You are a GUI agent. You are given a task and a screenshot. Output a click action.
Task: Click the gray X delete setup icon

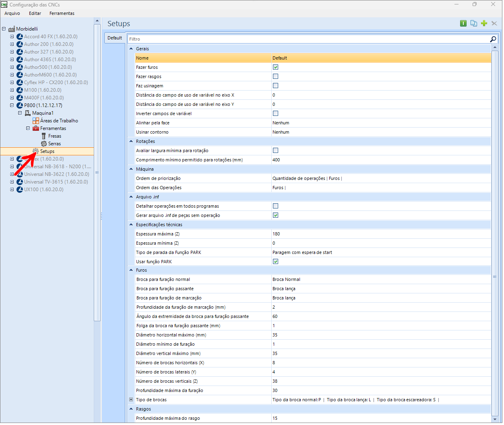(494, 23)
